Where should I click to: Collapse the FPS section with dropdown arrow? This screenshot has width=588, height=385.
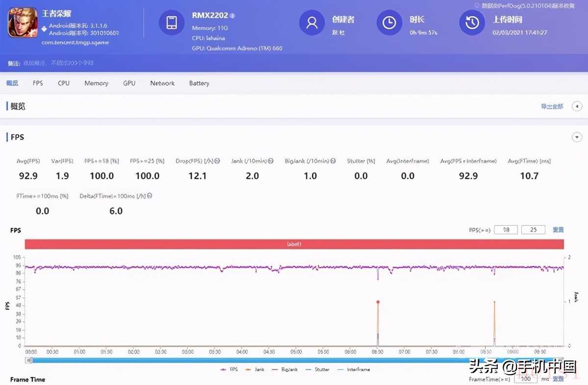point(577,137)
